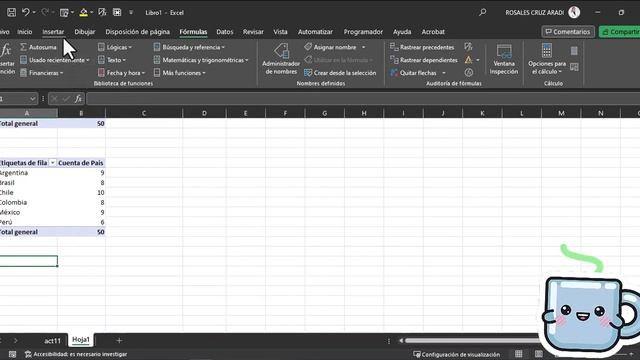Switch to Normal view icon in status bar
The height and width of the screenshot is (360, 640).
point(518,354)
